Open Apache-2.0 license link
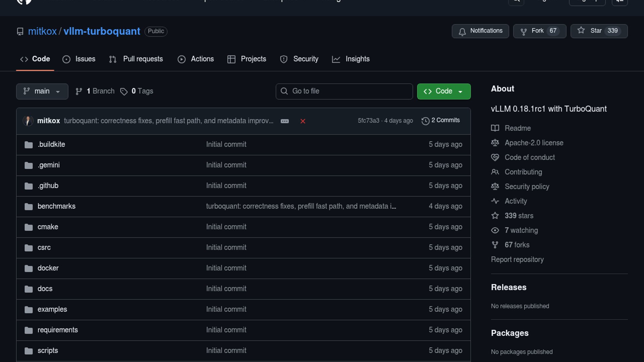644x362 pixels. coord(534,143)
